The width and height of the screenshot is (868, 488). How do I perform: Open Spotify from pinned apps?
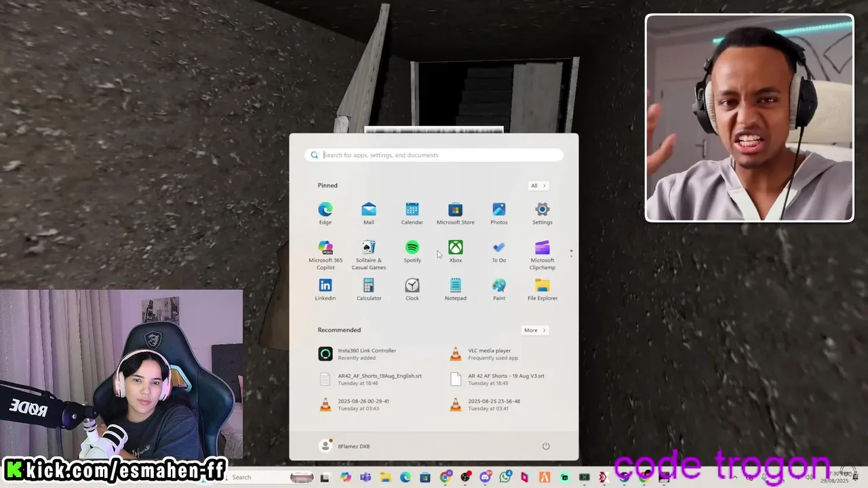click(x=412, y=251)
